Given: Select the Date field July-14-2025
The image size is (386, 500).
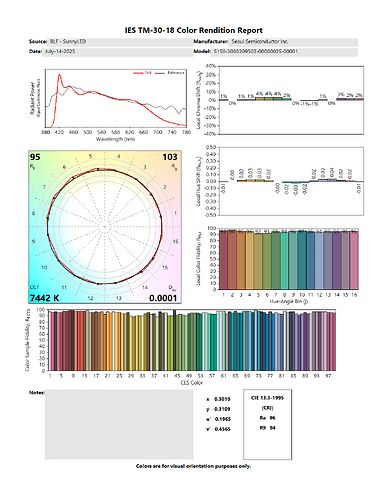Looking at the screenshot, I should pos(117,52).
